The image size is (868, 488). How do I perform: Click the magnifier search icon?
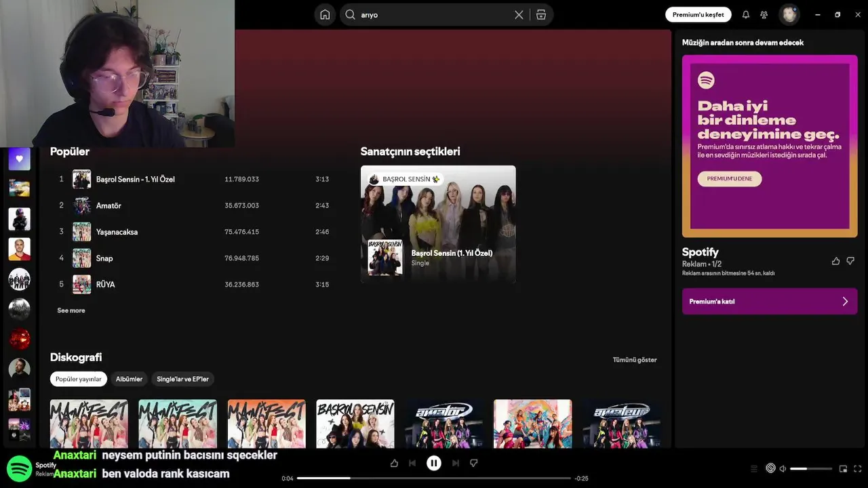pyautogui.click(x=350, y=15)
